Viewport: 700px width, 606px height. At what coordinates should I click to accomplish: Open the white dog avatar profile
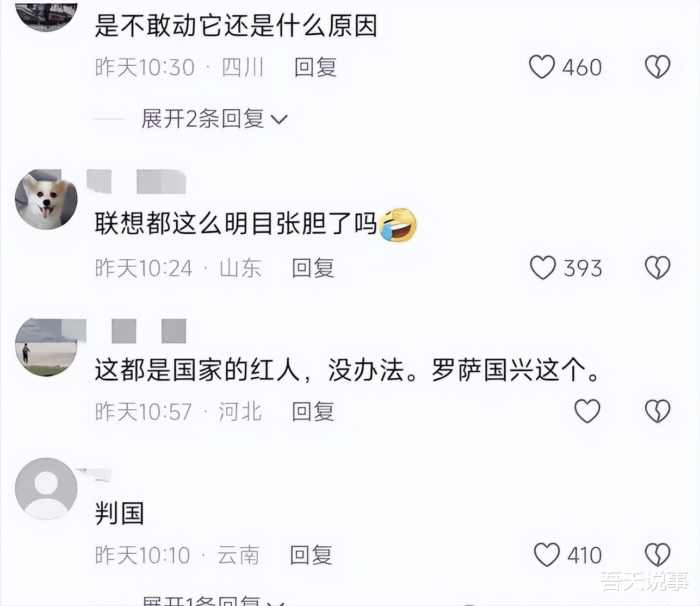click(x=46, y=199)
